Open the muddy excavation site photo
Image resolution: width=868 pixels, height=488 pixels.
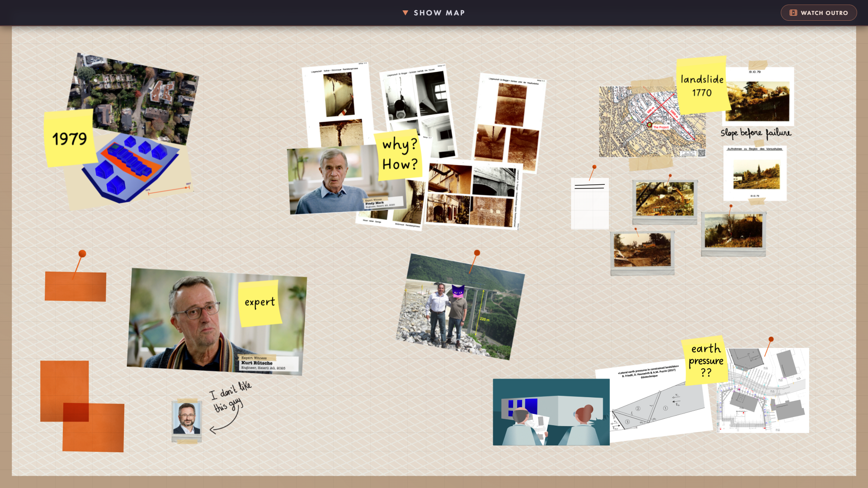coord(642,252)
